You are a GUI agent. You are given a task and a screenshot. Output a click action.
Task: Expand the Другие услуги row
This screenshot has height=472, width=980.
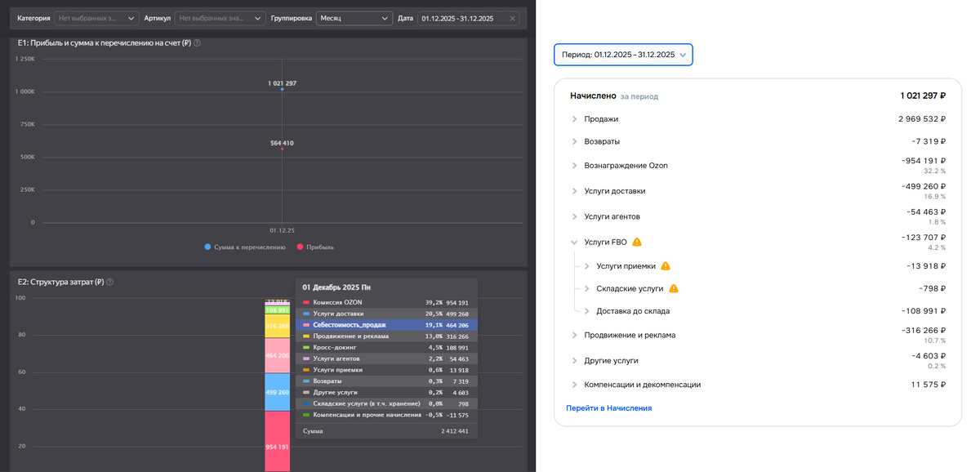tap(575, 360)
